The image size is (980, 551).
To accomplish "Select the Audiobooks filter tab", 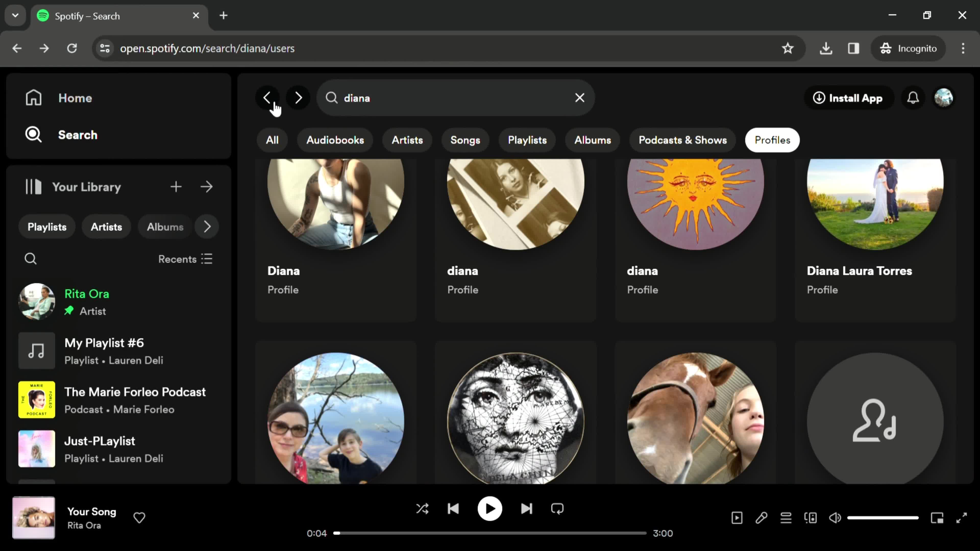I will 335,140.
